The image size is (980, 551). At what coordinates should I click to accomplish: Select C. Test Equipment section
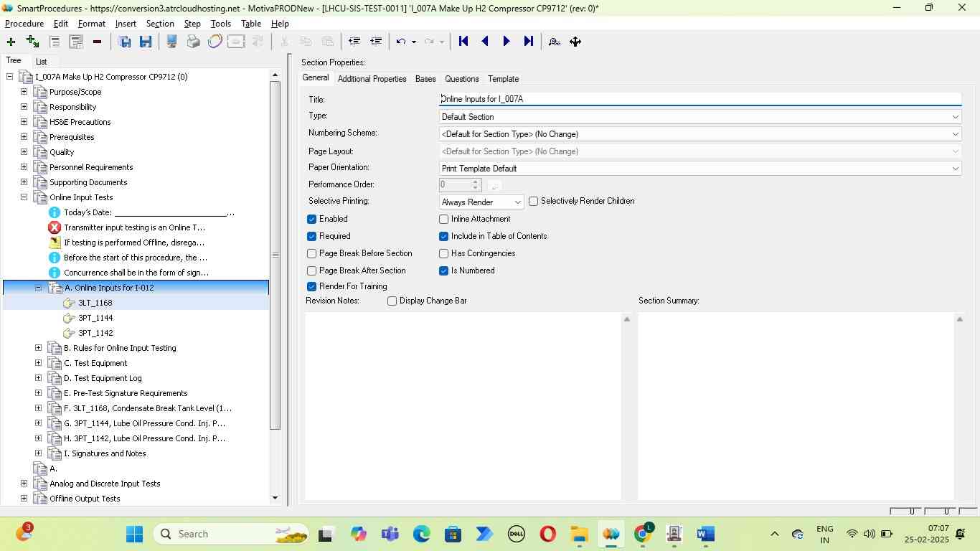95,363
